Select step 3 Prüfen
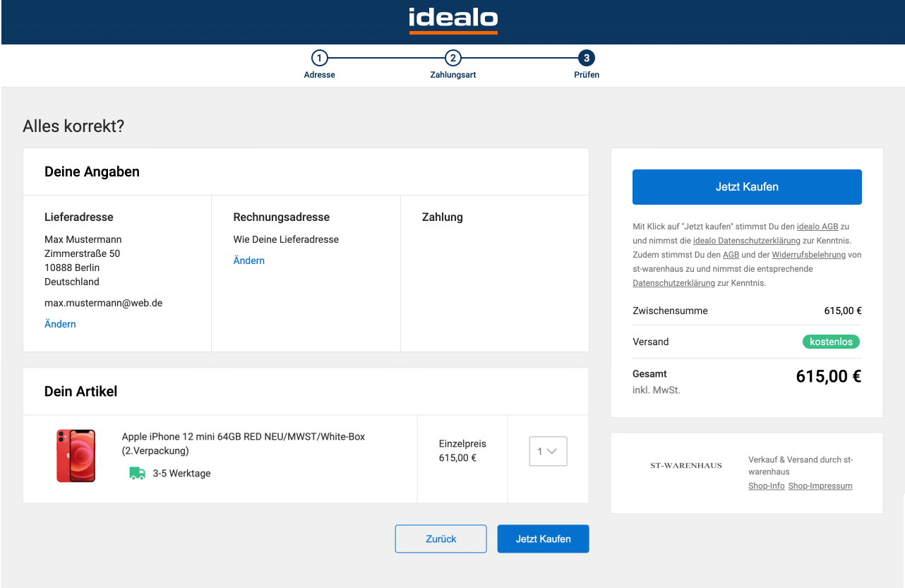905x588 pixels. point(587,65)
